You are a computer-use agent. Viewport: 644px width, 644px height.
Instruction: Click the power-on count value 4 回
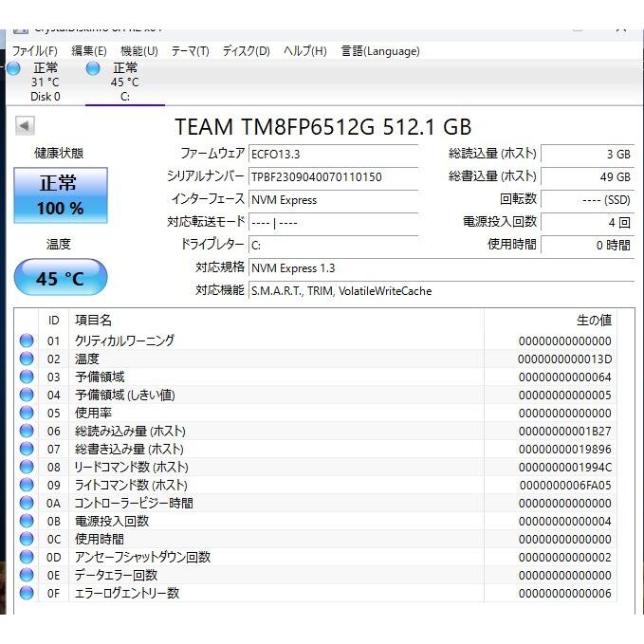[x=588, y=223]
